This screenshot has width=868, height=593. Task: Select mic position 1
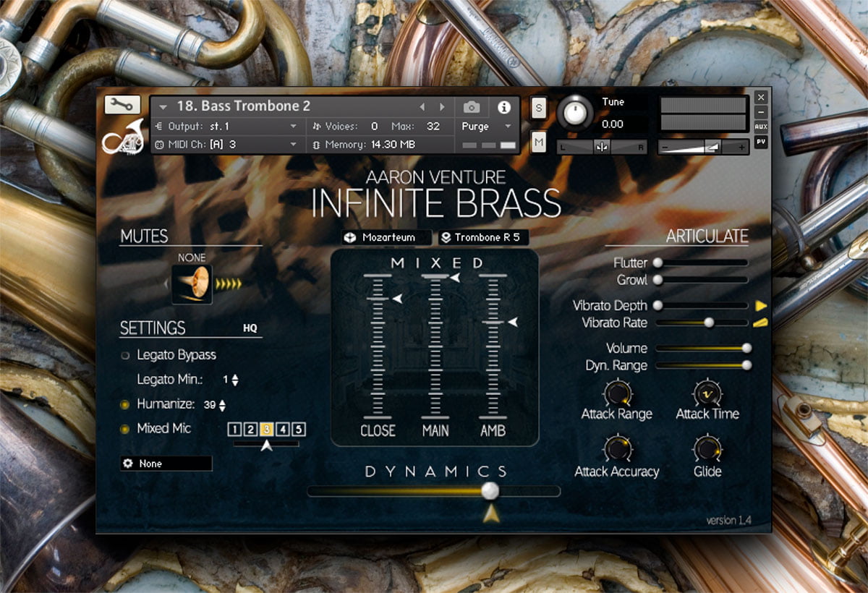tap(234, 430)
